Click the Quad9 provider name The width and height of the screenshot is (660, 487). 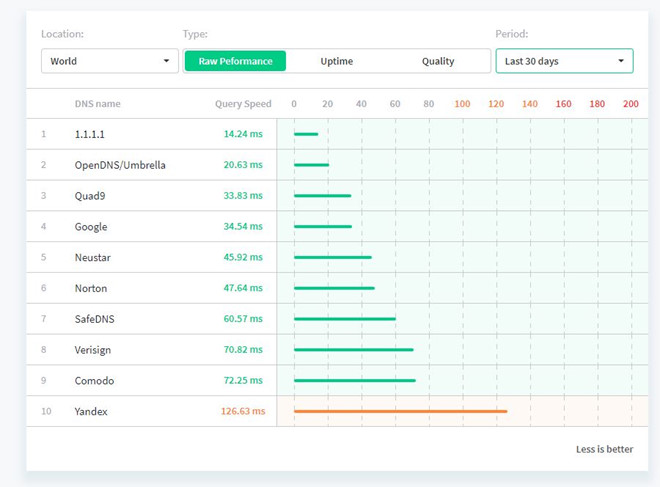[91, 196]
